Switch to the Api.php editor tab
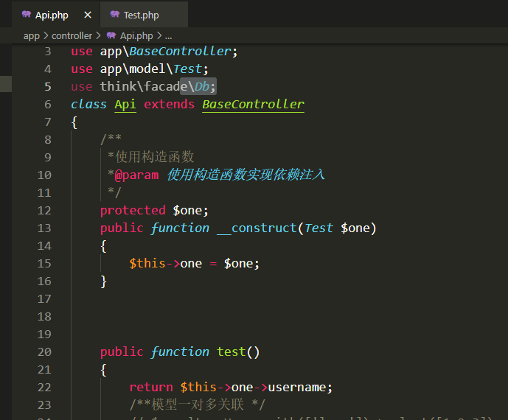Viewport: 508px width, 420px height. click(x=56, y=15)
